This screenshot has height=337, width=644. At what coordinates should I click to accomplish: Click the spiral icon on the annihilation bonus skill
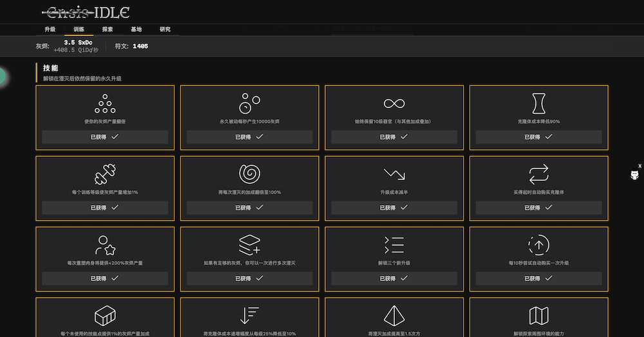click(x=249, y=174)
